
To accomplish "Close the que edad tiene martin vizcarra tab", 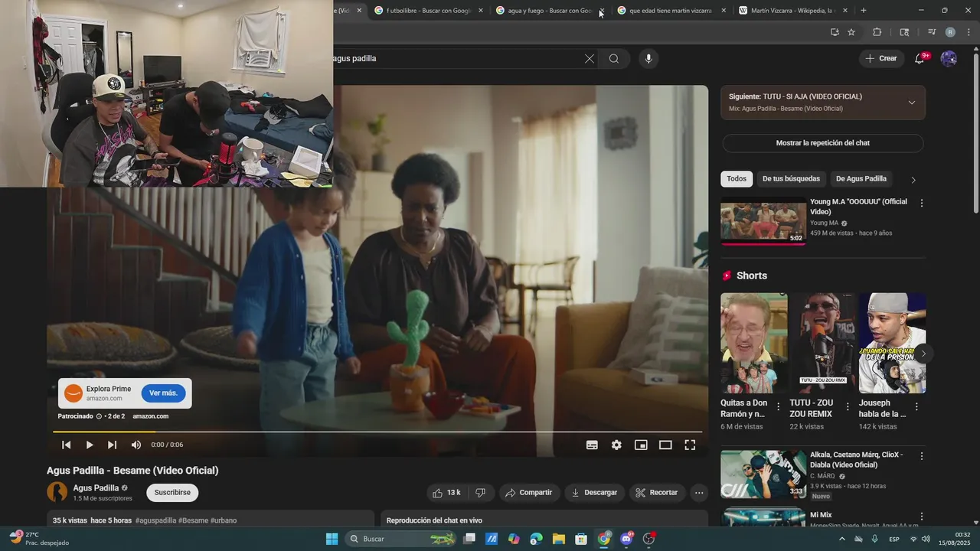I will pos(724,11).
